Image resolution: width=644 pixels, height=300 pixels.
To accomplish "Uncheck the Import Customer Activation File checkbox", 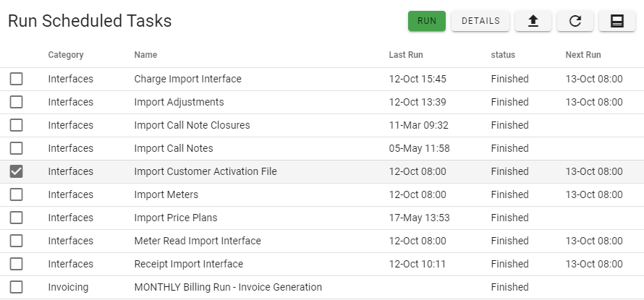I will coord(16,171).
